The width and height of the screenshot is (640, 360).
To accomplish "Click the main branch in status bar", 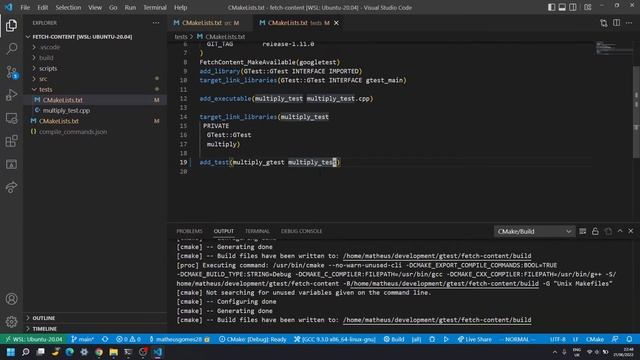I will coord(82,339).
